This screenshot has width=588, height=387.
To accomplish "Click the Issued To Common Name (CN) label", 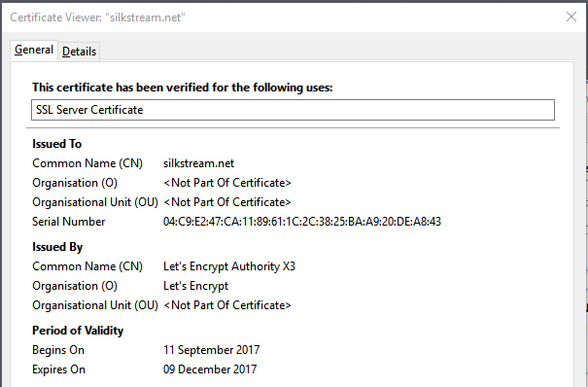I will click(87, 163).
